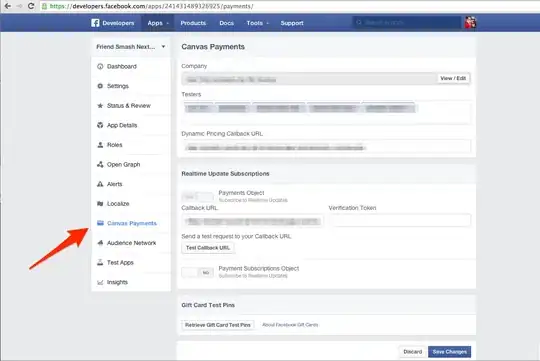Screen dimensions: 540x361
Task: Click the Localize flag icon
Action: (x=100, y=204)
